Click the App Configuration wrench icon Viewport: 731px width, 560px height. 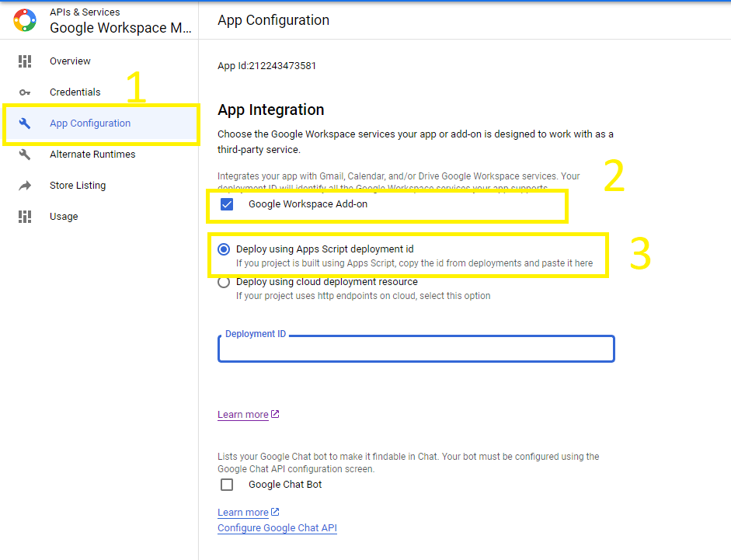coord(25,123)
